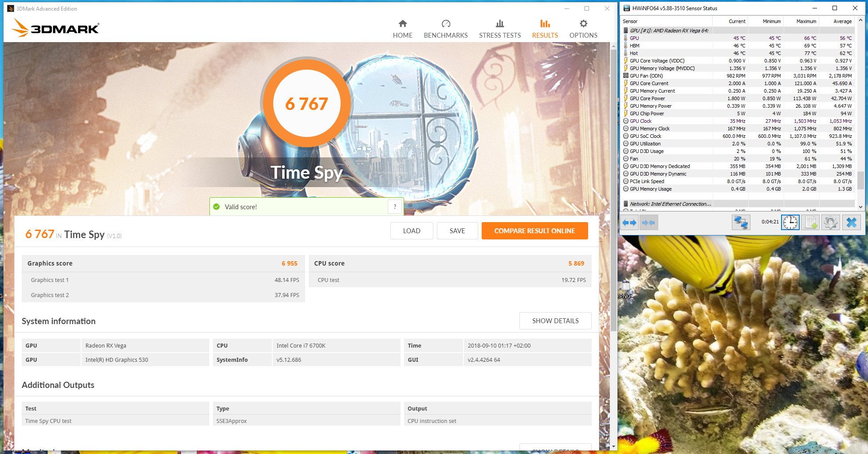Screen dimensions: 868x454
Task: Select GPU Core Current sensor row
Action: point(738,83)
